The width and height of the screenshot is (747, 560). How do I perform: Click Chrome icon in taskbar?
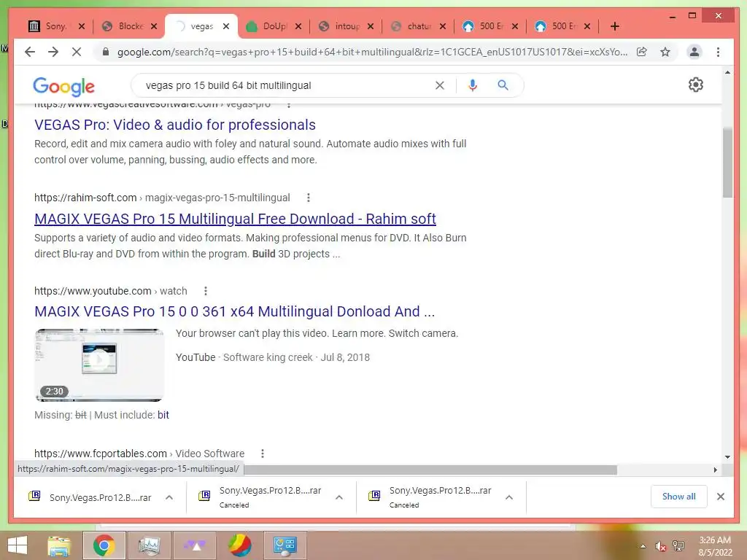click(104, 545)
